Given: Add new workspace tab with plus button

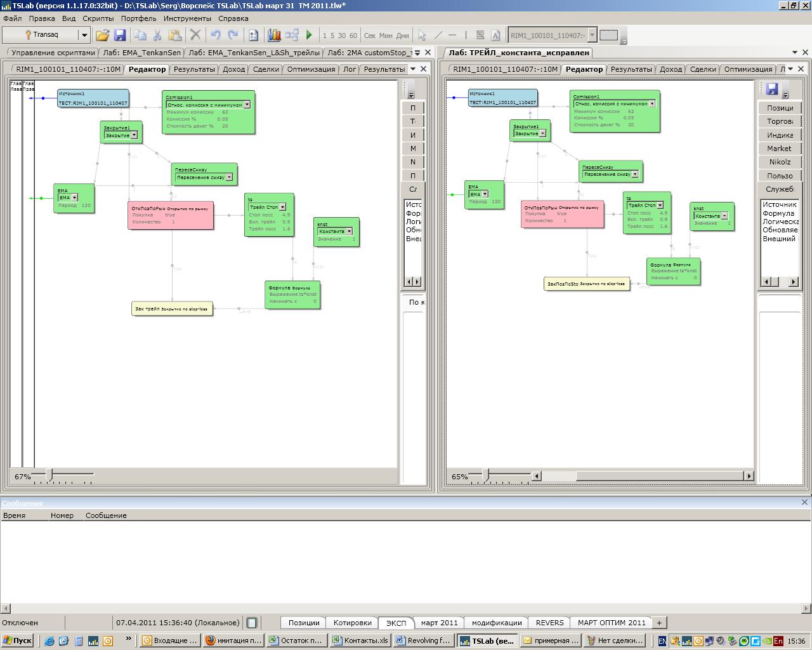Looking at the screenshot, I should click(658, 623).
